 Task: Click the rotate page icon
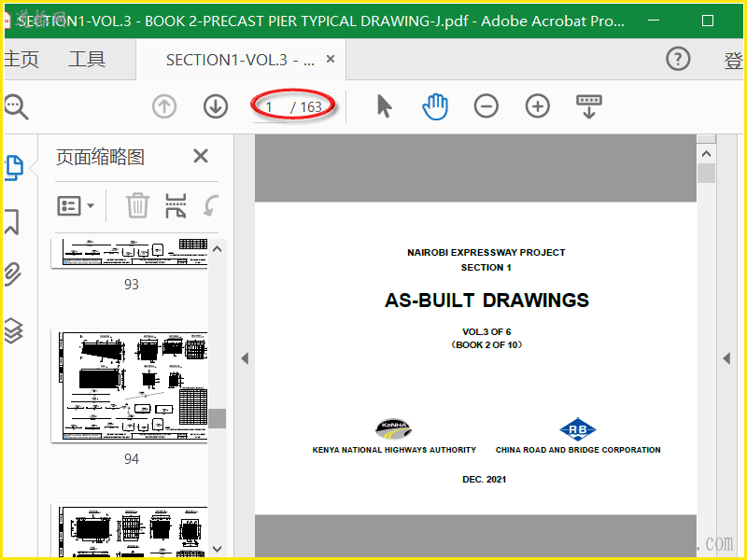click(x=210, y=205)
